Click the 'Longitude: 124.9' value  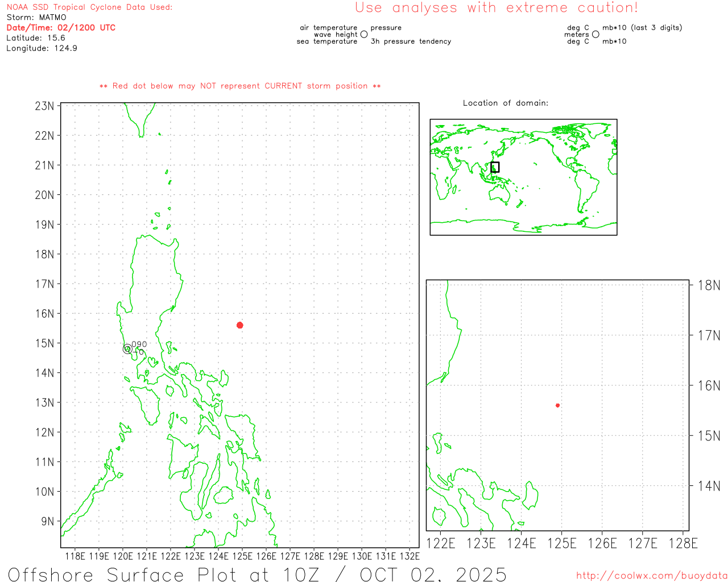point(42,48)
